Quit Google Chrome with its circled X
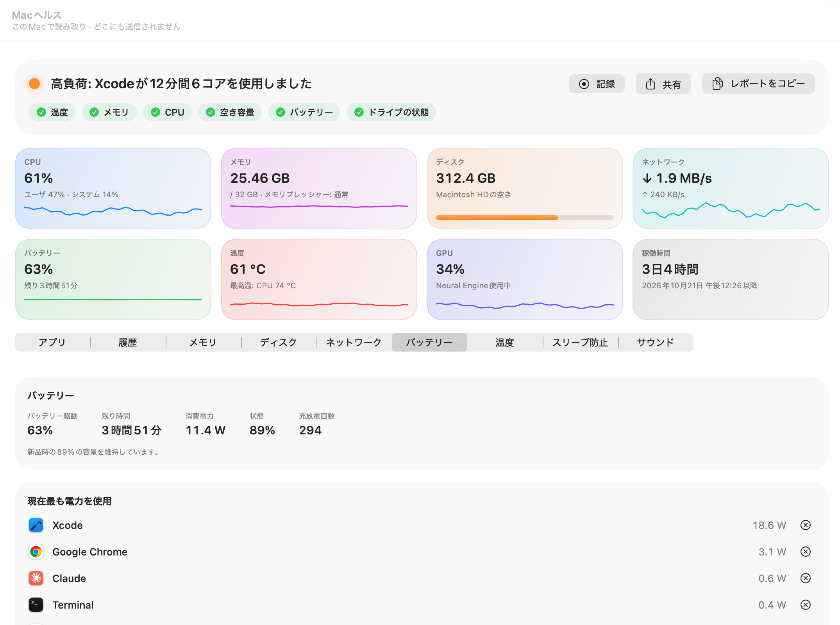Viewport: 840px width, 625px height. [805, 552]
